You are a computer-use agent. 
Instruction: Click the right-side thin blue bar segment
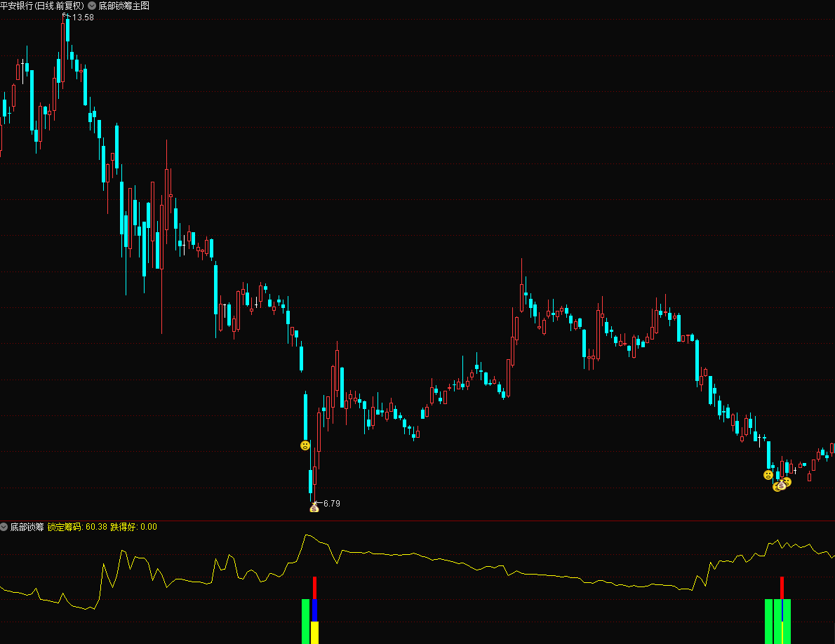(782, 610)
